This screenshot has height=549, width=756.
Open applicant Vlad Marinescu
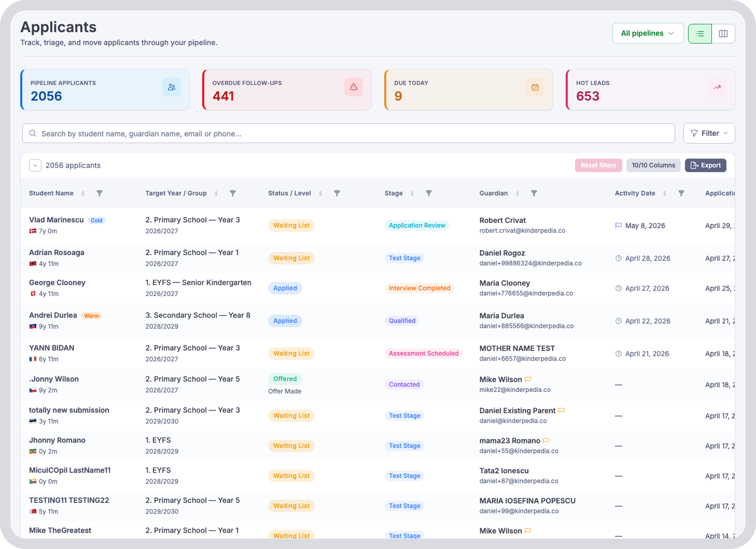(x=57, y=220)
